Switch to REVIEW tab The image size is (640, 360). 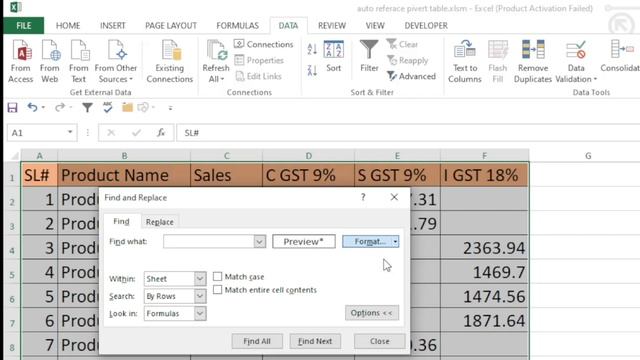(x=332, y=26)
